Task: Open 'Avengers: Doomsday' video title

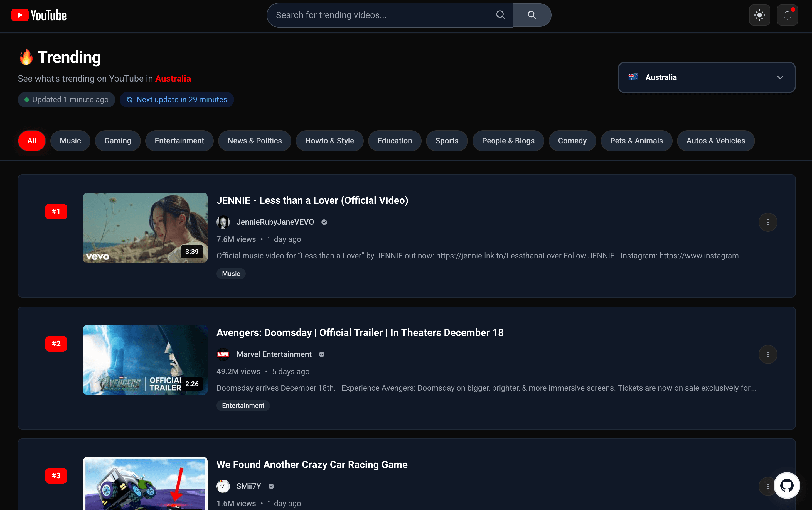Action: coord(360,333)
